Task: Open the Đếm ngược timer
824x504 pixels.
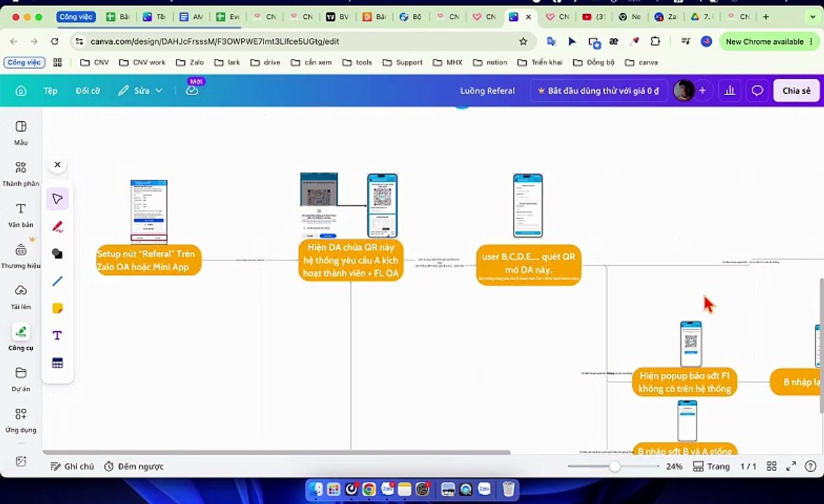Action: point(134,466)
